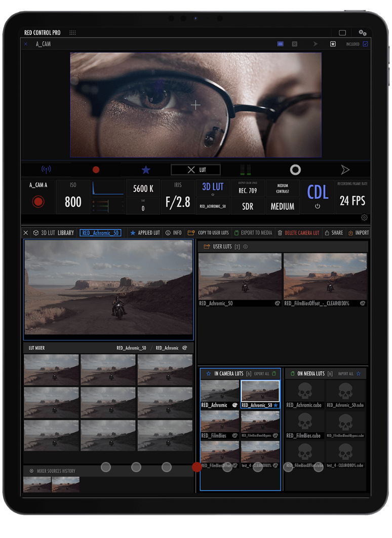392x538 pixels.
Task: Select the Applied LUT tab
Action: tap(145, 233)
